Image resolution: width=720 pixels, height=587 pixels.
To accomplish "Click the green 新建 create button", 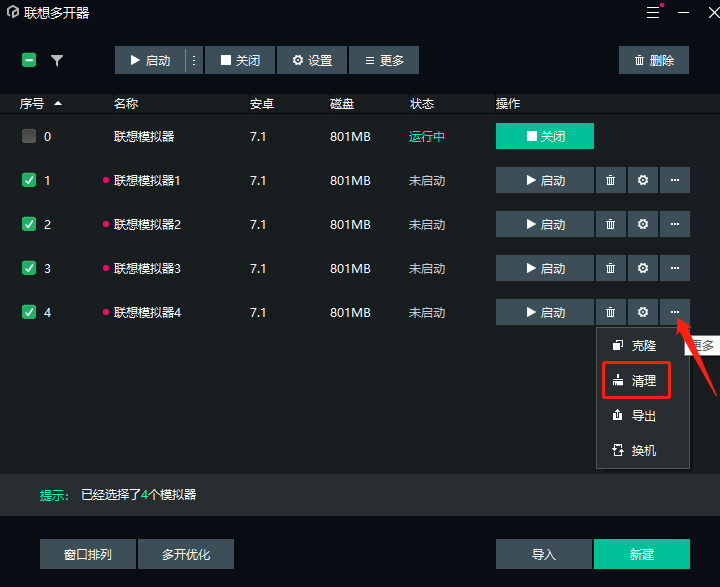I will pos(641,554).
